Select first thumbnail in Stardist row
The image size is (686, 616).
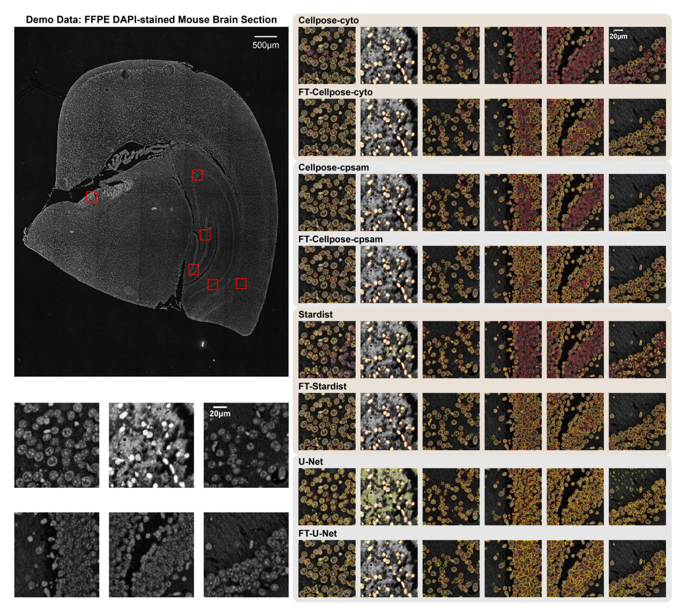tap(327, 350)
